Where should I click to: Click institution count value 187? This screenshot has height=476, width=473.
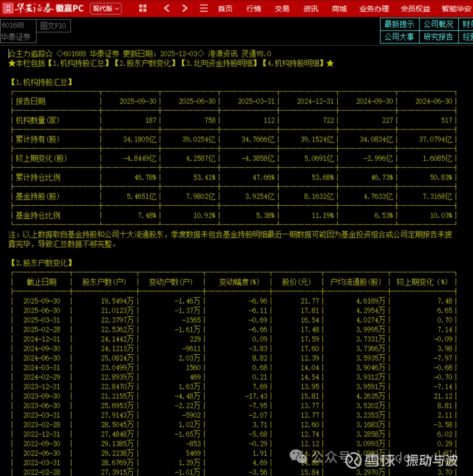[x=151, y=120]
